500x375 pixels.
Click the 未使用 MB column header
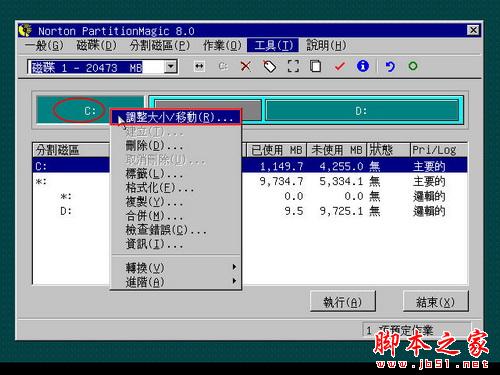click(336, 150)
